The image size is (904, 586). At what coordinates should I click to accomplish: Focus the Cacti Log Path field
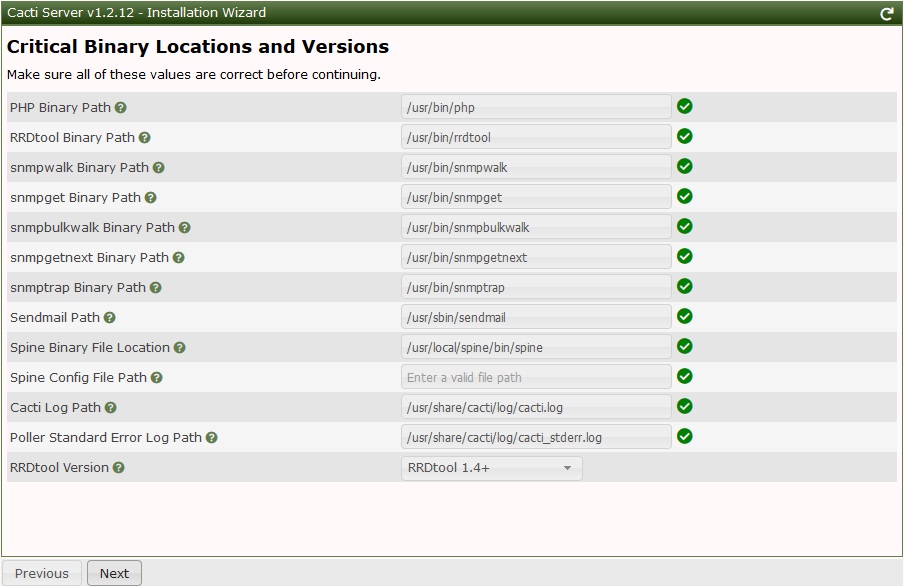coord(536,407)
